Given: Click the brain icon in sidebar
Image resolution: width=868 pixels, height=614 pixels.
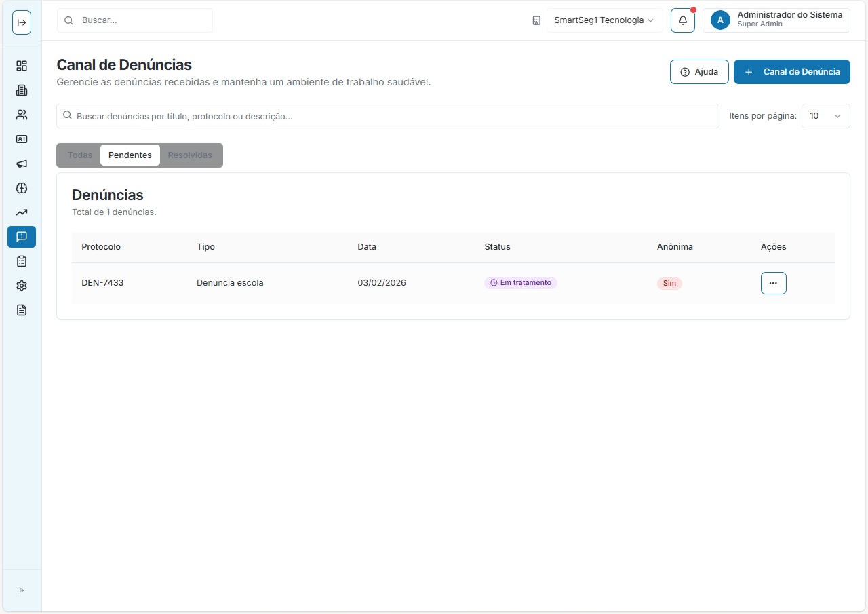Looking at the screenshot, I should [22, 188].
